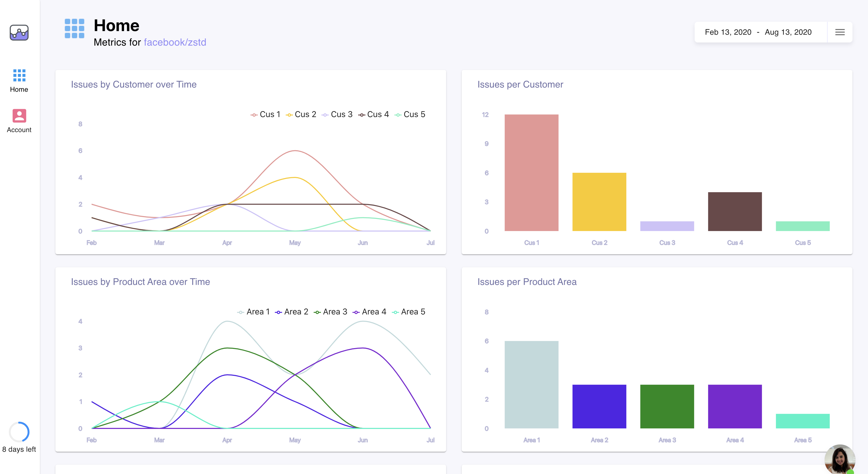Click the Area 4 bar in product area chart

pyautogui.click(x=734, y=406)
